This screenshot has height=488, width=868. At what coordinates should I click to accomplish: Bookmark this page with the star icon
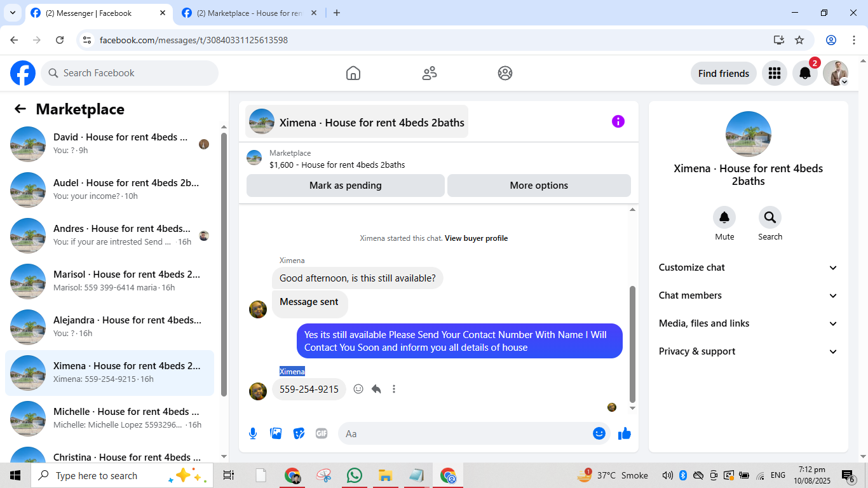click(x=799, y=40)
